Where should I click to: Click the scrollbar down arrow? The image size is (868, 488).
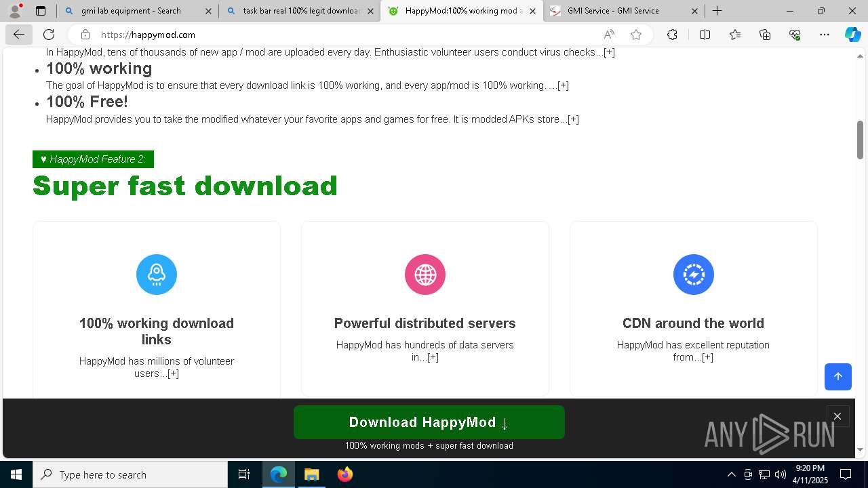(860, 449)
